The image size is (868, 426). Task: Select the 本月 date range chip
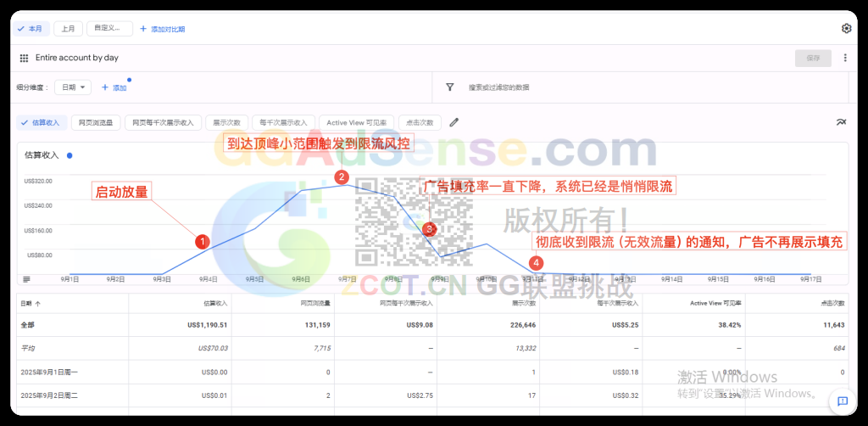tap(31, 29)
